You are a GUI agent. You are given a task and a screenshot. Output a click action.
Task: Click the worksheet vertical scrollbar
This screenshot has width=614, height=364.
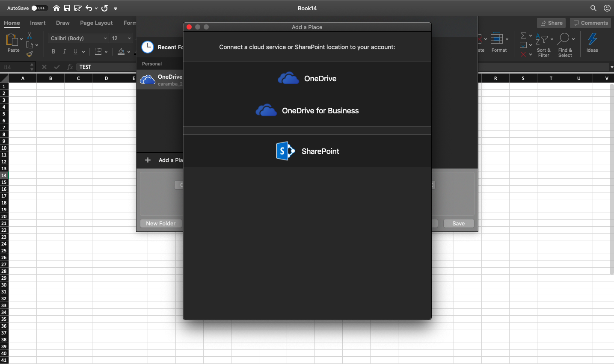(611, 179)
